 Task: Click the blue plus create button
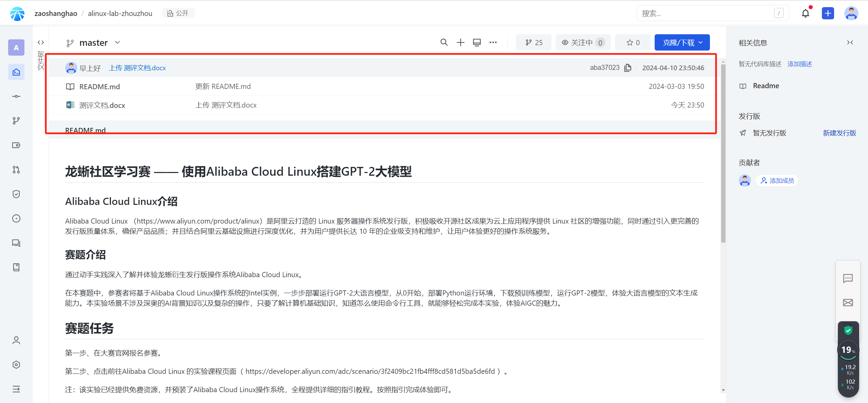pos(828,13)
